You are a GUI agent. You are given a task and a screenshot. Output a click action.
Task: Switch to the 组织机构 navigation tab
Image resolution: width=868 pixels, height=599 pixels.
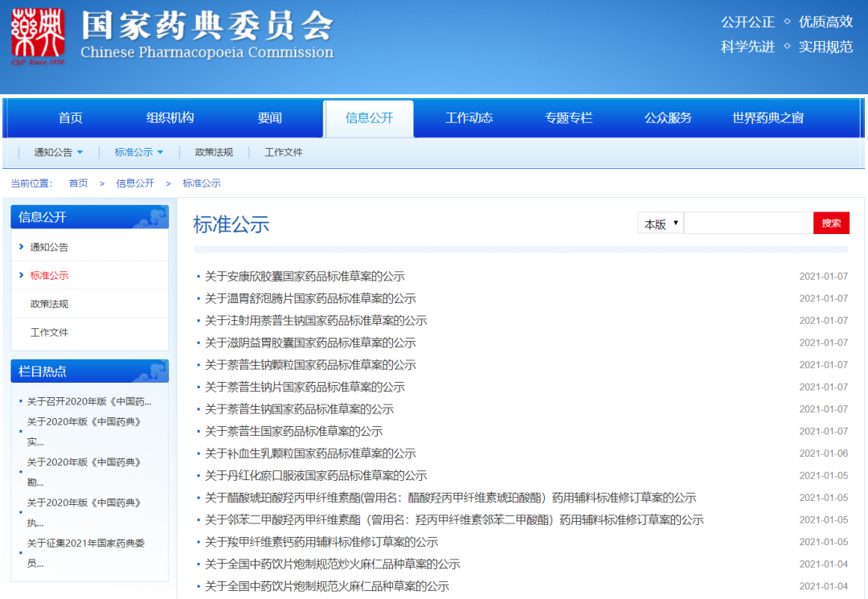click(170, 118)
